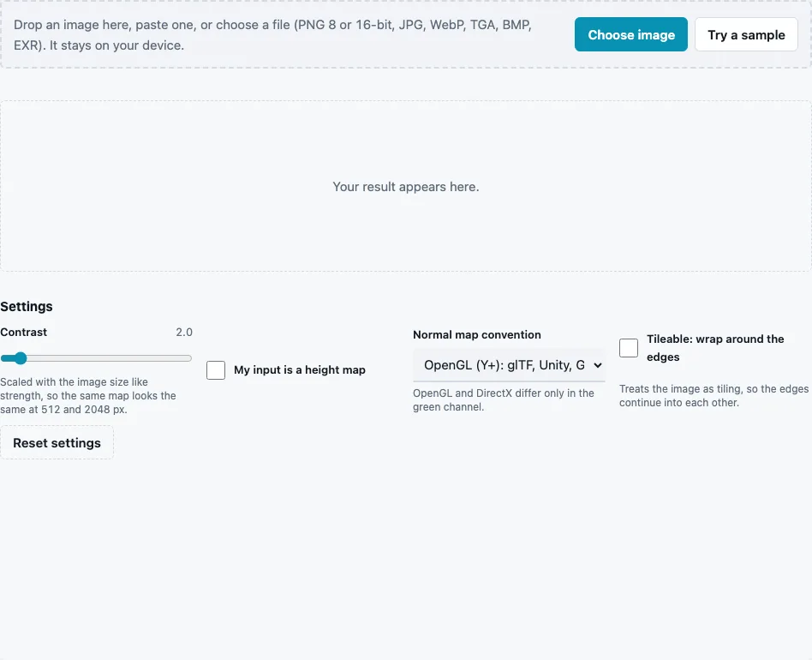Load a sample with Try a sample

click(746, 34)
